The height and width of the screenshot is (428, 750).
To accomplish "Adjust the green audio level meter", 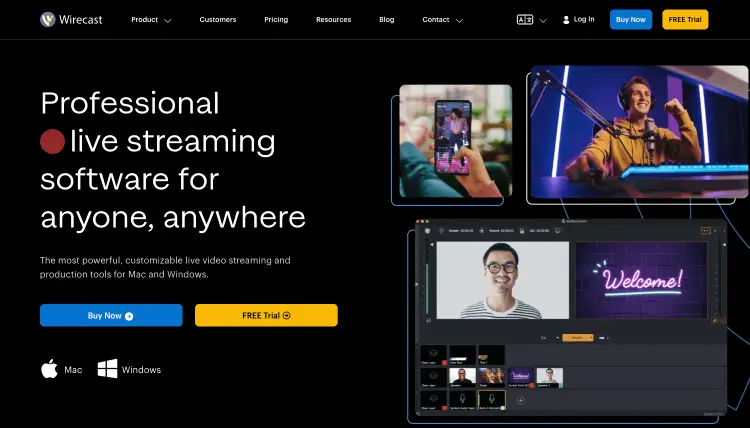I will pyautogui.click(x=427, y=288).
